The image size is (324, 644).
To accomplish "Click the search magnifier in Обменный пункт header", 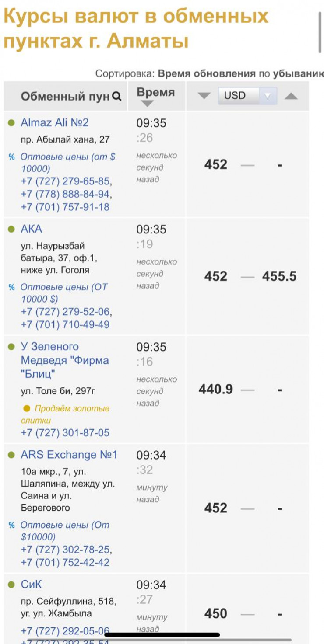I will pyautogui.click(x=116, y=97).
